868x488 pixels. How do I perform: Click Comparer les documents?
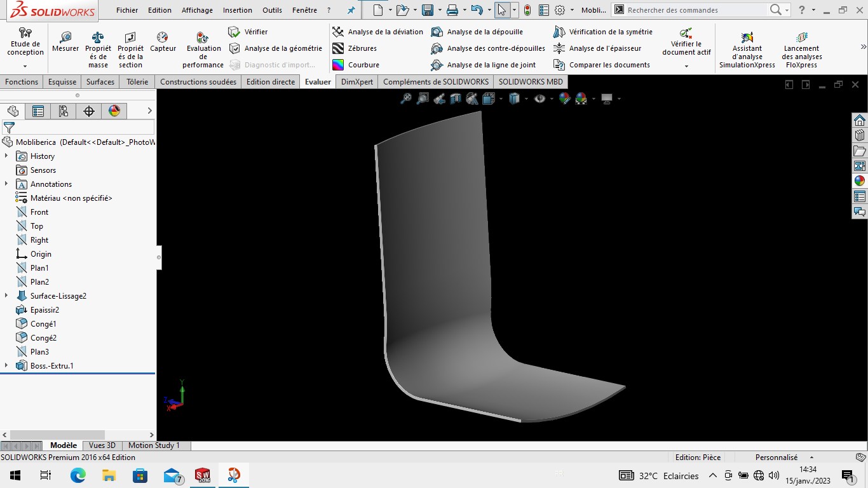[x=601, y=65]
